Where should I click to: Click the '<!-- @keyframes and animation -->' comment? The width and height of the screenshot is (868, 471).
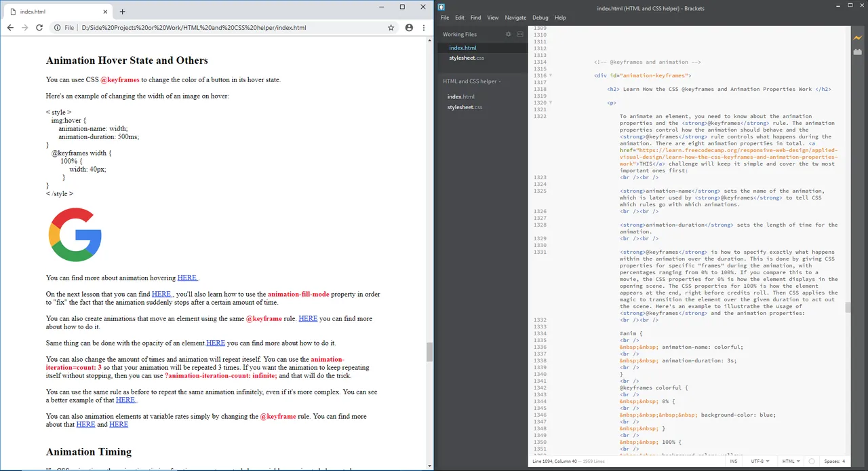(x=648, y=62)
